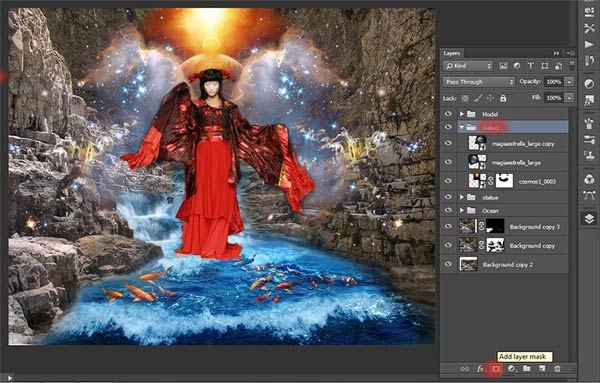Create new adjustment layer icon
This screenshot has width=600, height=383.
pos(512,369)
